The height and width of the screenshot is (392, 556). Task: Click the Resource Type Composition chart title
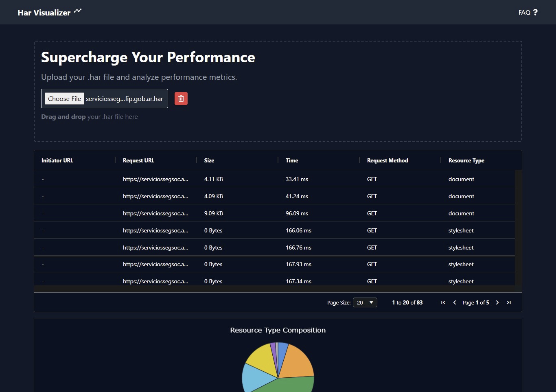[278, 330]
